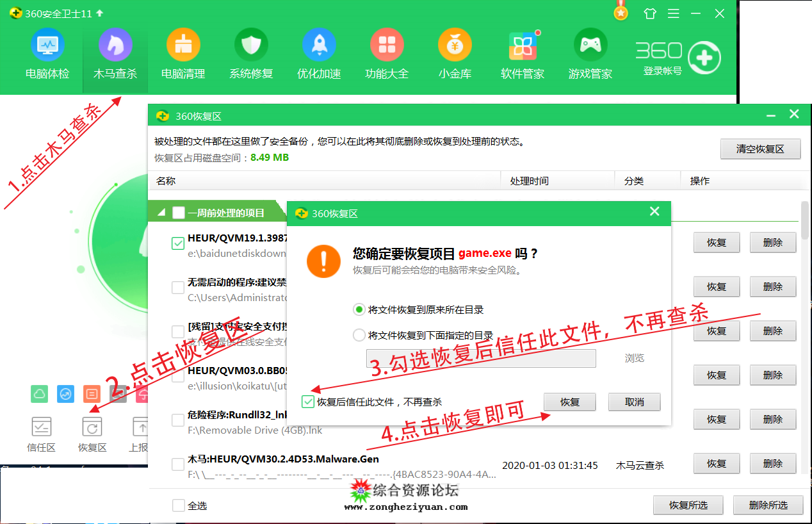Click 浏览 browse button

pyautogui.click(x=635, y=358)
